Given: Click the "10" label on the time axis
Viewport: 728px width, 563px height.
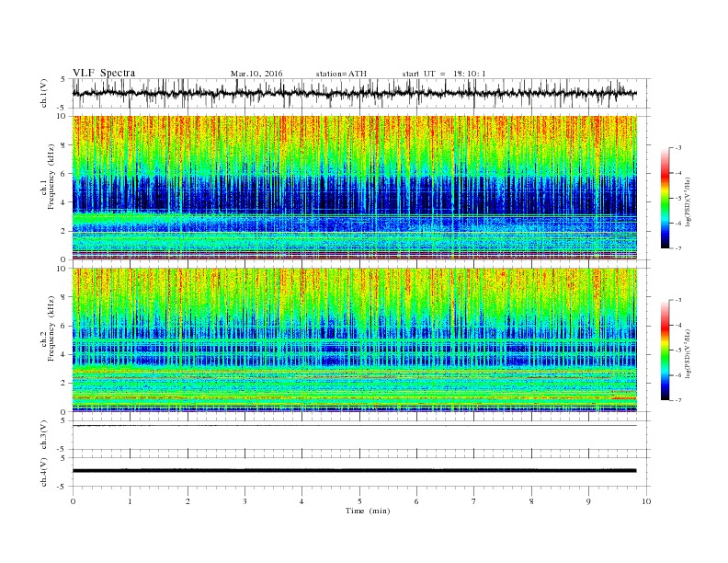Looking at the screenshot, I should 646,501.
